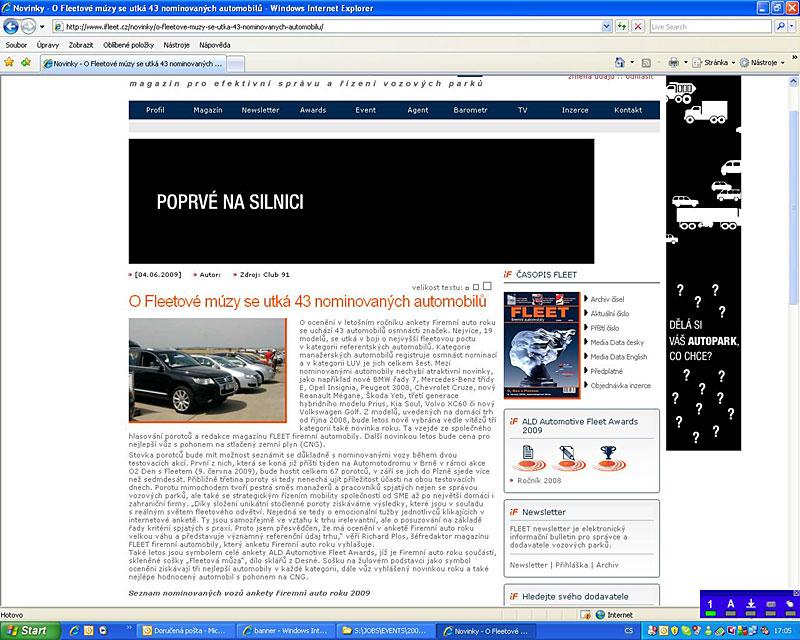Click the green user icon in system tray
This screenshot has height=640, width=800.
pyautogui.click(x=708, y=631)
